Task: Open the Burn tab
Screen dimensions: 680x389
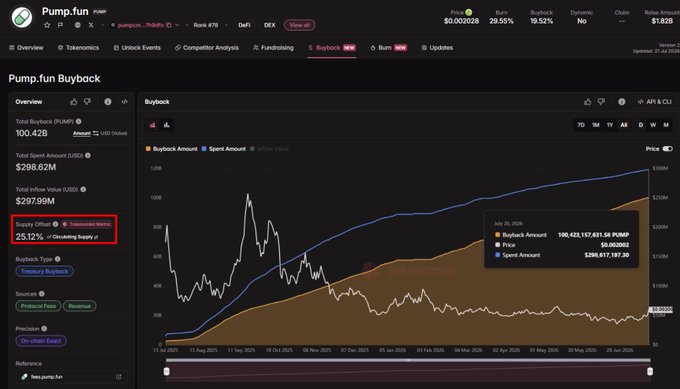Action: click(x=389, y=48)
